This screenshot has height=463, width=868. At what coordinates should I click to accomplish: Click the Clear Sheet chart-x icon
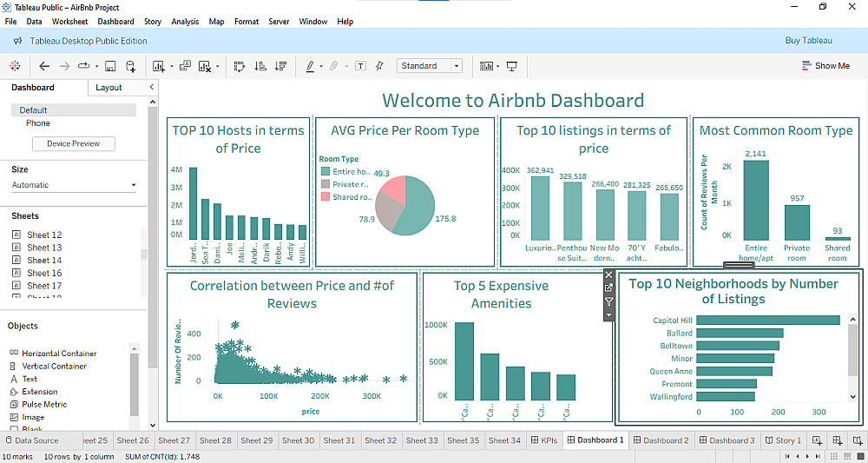(205, 66)
